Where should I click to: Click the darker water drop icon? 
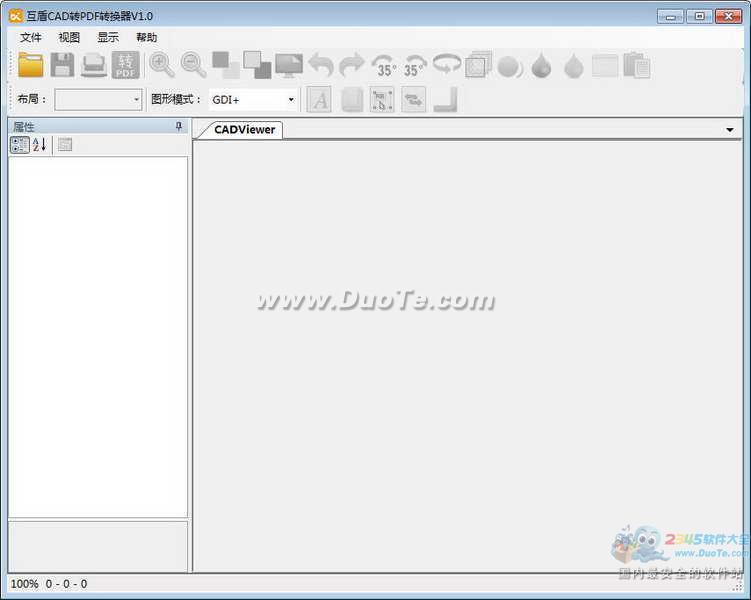541,66
